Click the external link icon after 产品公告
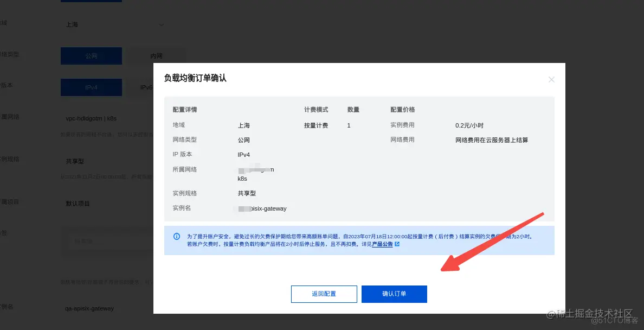Image resolution: width=644 pixels, height=330 pixels. pos(397,244)
